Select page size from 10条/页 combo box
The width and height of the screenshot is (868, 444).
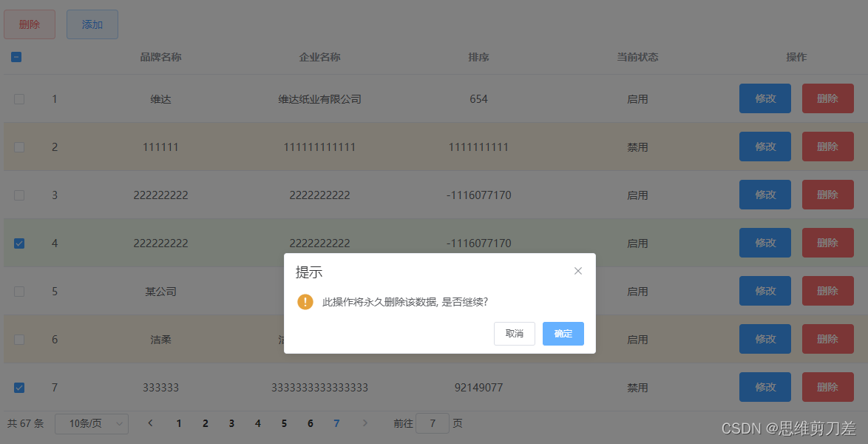point(92,423)
